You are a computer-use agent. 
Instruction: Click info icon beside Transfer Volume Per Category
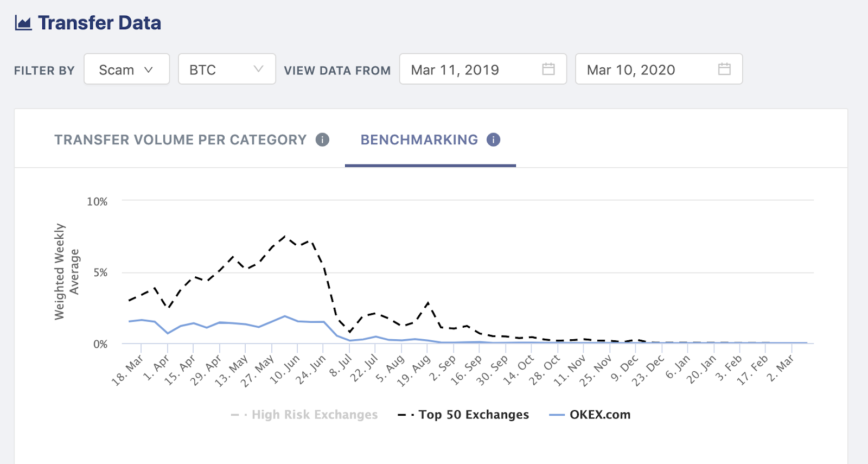(322, 140)
